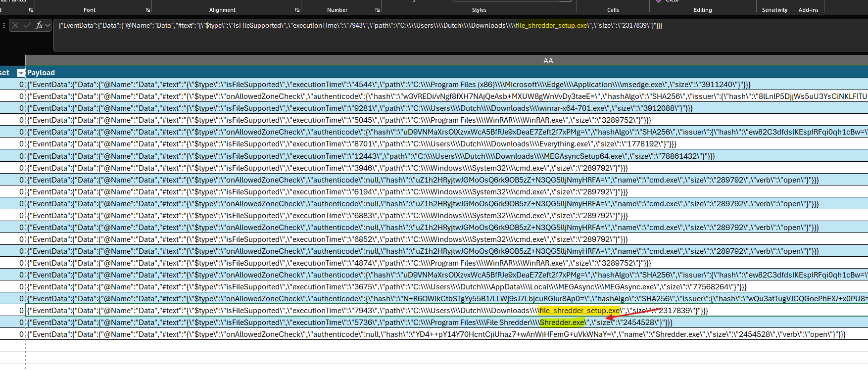Click the chevron beside the fx button
The image size is (868, 370).
pos(48,25)
